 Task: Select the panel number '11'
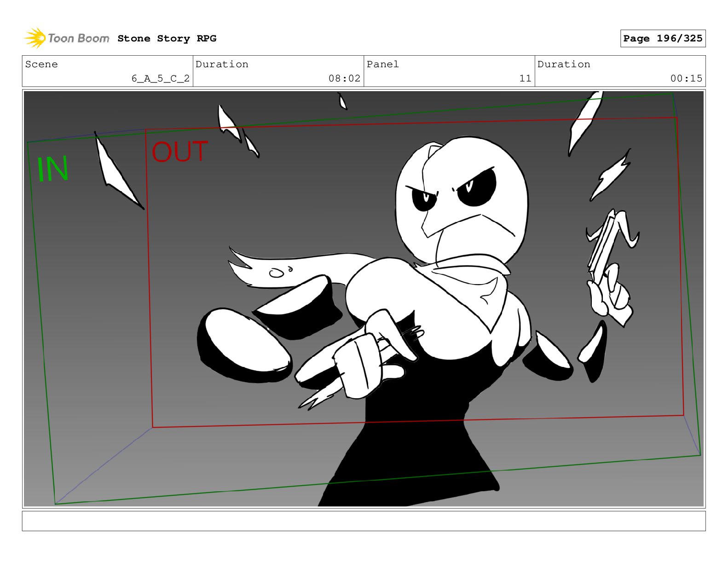point(525,78)
